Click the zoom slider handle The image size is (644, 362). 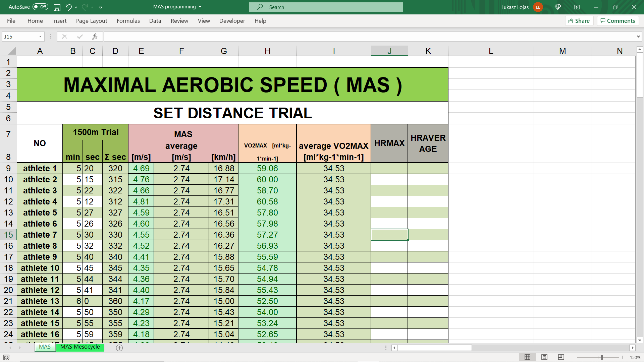(601, 357)
